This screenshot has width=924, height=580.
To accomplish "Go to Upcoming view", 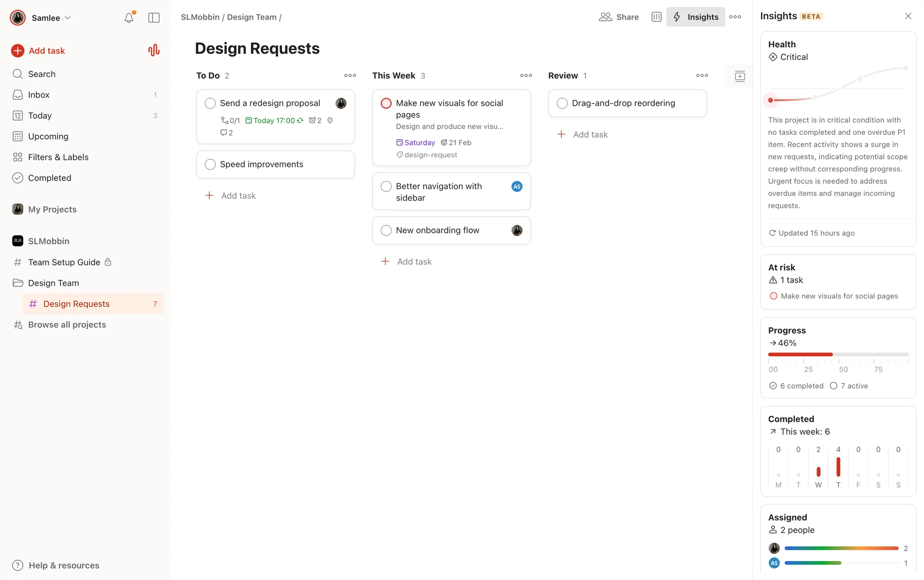I will coord(48,137).
